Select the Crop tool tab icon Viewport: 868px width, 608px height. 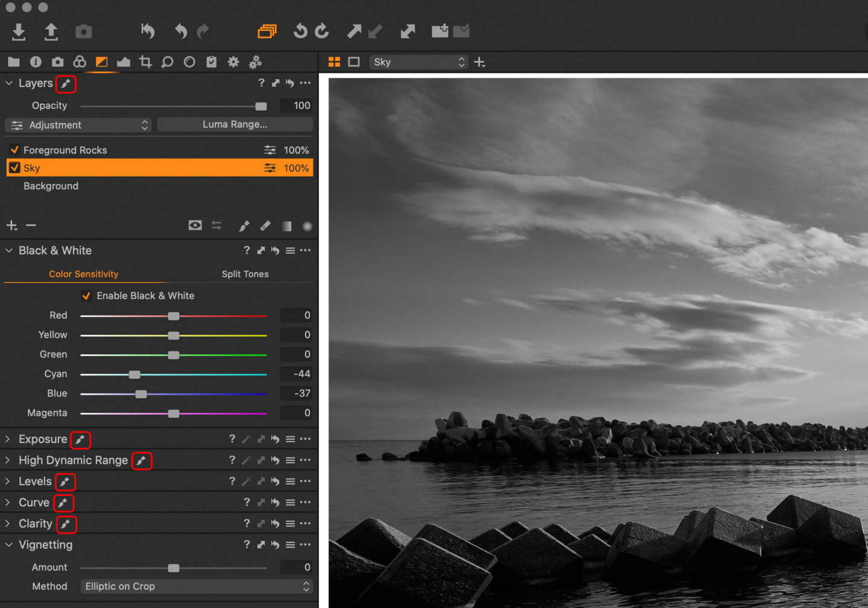point(145,62)
